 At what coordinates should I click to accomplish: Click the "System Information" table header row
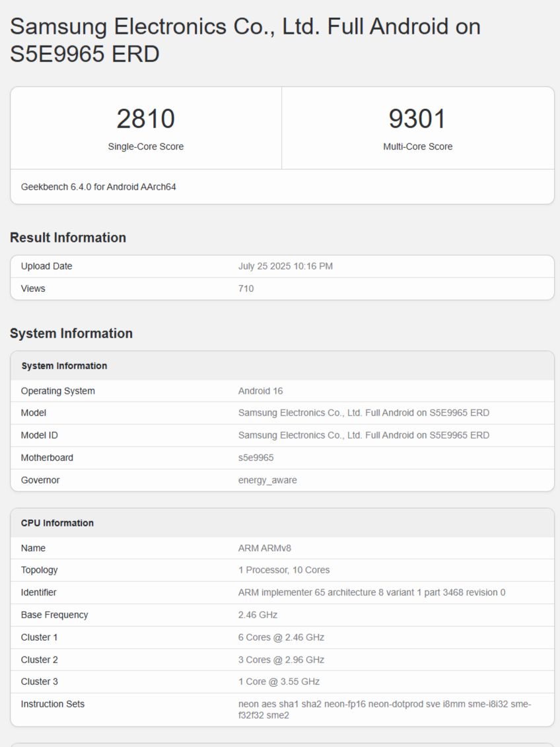click(x=283, y=366)
